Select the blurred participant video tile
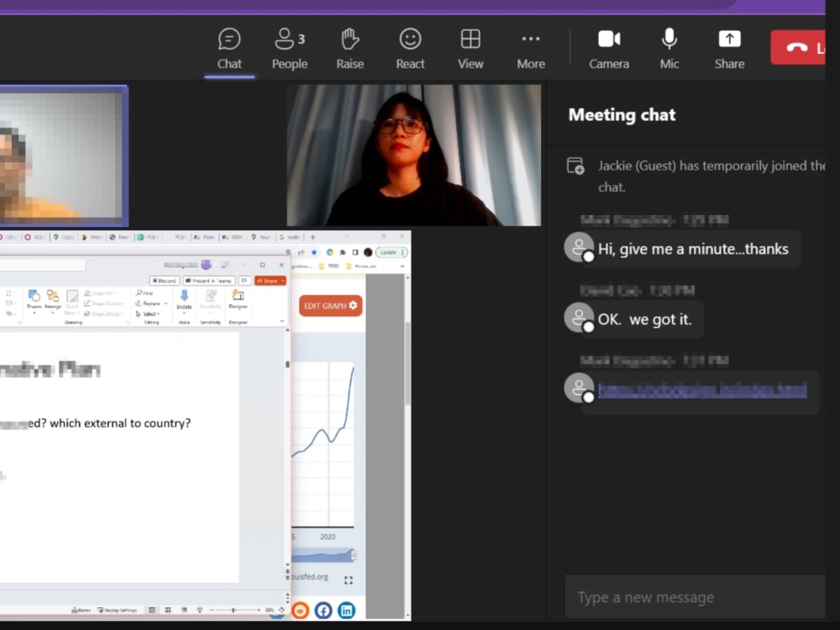 (63, 155)
